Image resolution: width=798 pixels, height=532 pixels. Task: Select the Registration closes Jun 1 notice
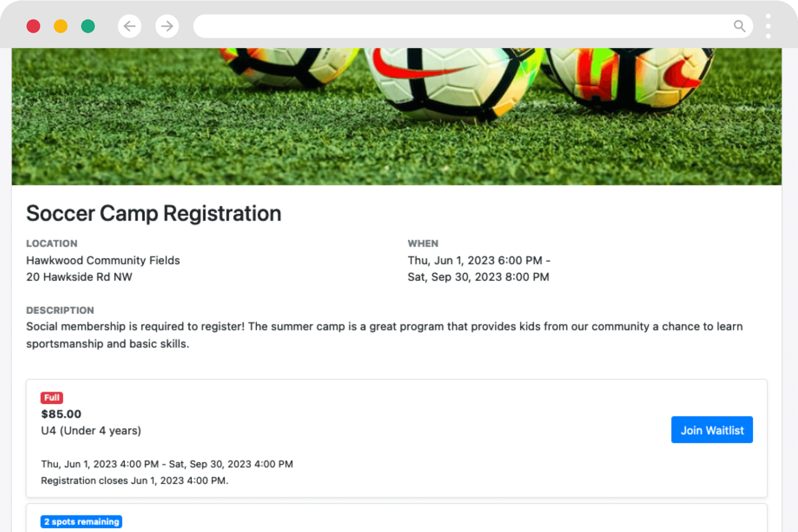pos(134,480)
